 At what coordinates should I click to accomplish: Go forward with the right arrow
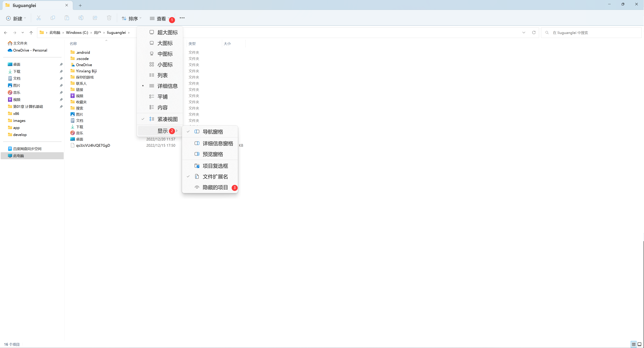15,33
